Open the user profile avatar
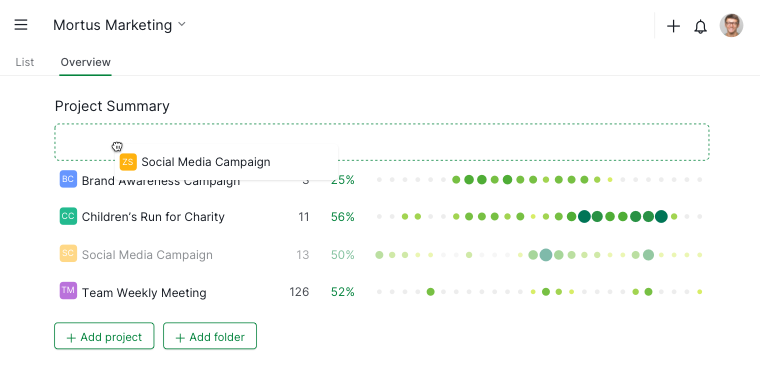The image size is (760, 372). pyautogui.click(x=731, y=25)
